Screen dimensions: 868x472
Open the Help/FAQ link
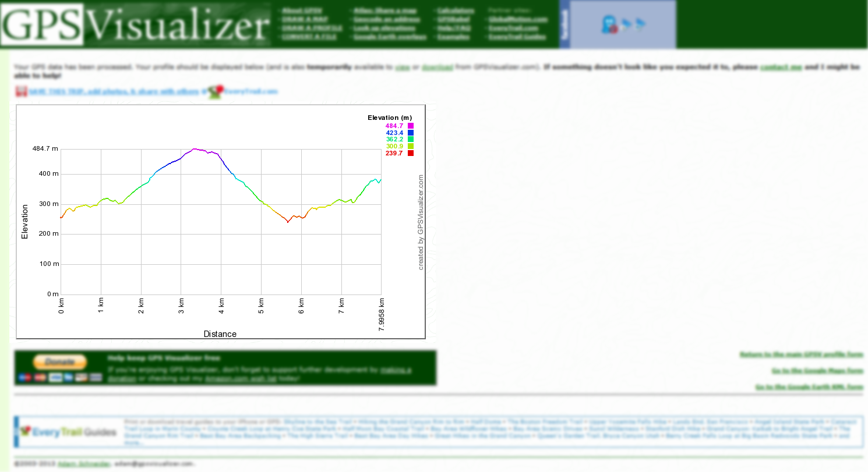(454, 27)
